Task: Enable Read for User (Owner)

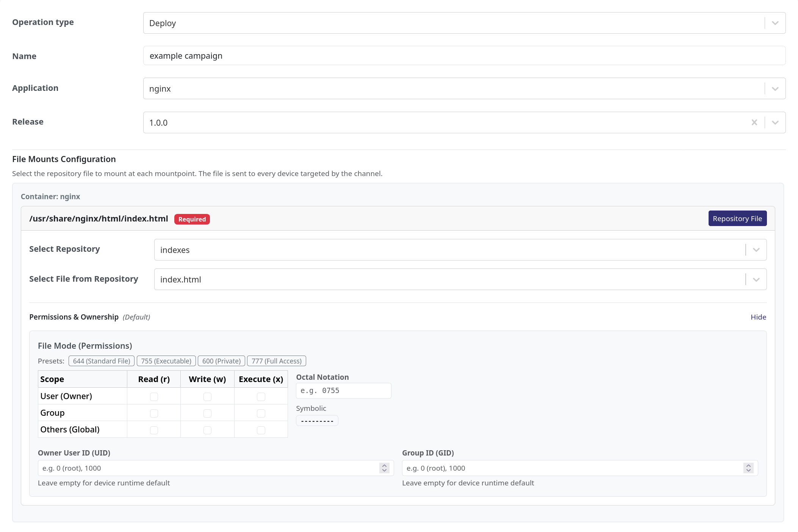Action: pyautogui.click(x=154, y=396)
